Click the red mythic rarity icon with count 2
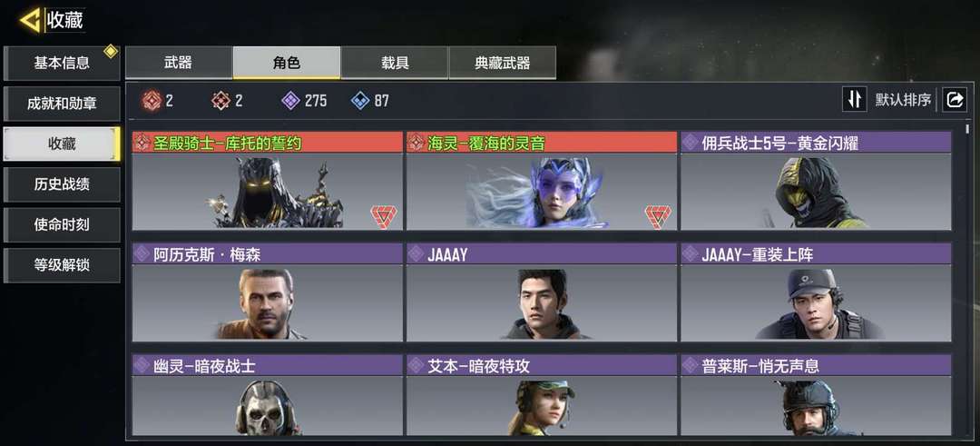This screenshot has width=980, height=446. (x=152, y=100)
